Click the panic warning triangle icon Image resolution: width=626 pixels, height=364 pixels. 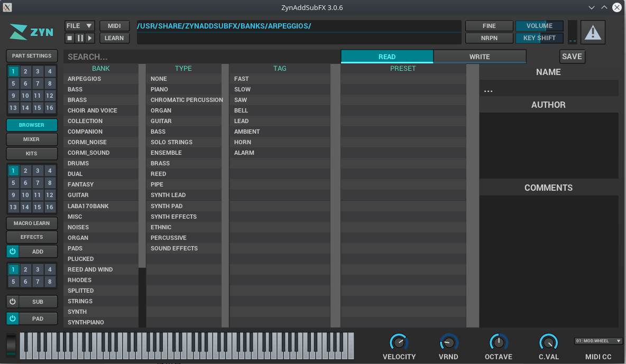click(593, 32)
